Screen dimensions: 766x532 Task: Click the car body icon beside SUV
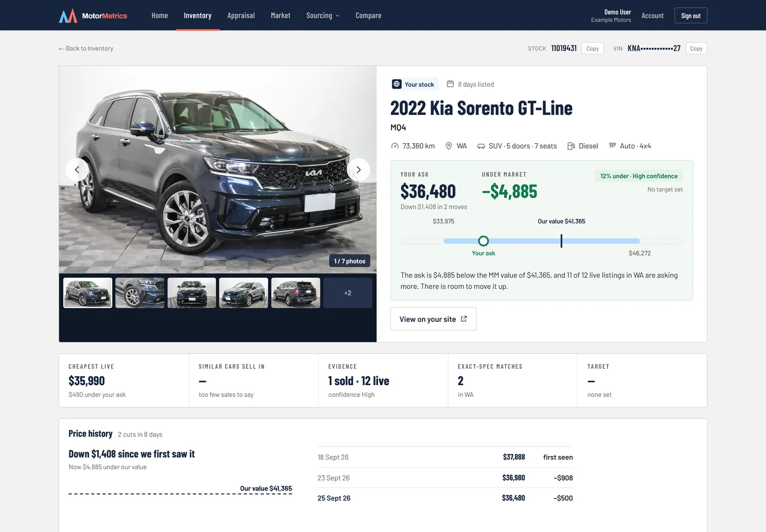pos(481,146)
